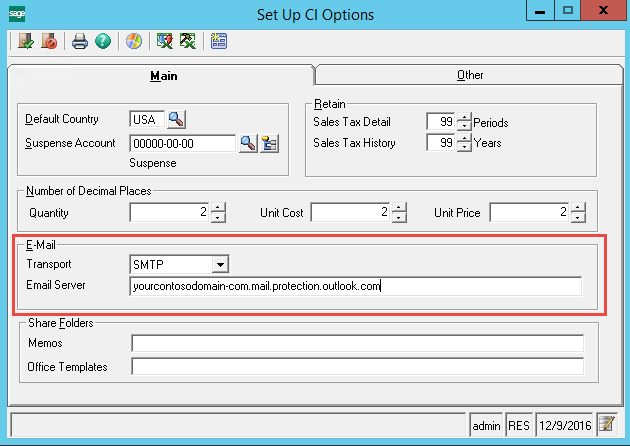The height and width of the screenshot is (446, 630).
Task: Click the calendar notepad icon in status bar
Action: pos(606,425)
